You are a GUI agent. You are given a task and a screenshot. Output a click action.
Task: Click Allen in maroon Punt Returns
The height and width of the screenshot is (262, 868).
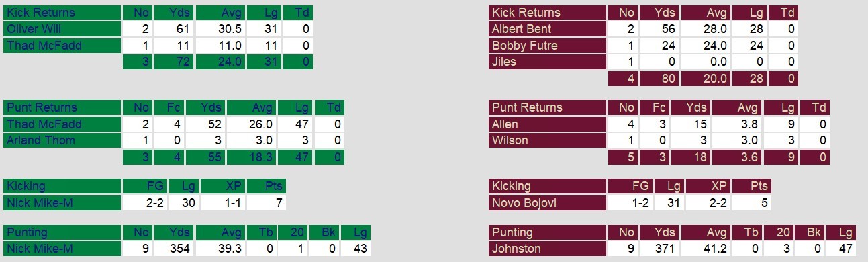click(x=505, y=124)
